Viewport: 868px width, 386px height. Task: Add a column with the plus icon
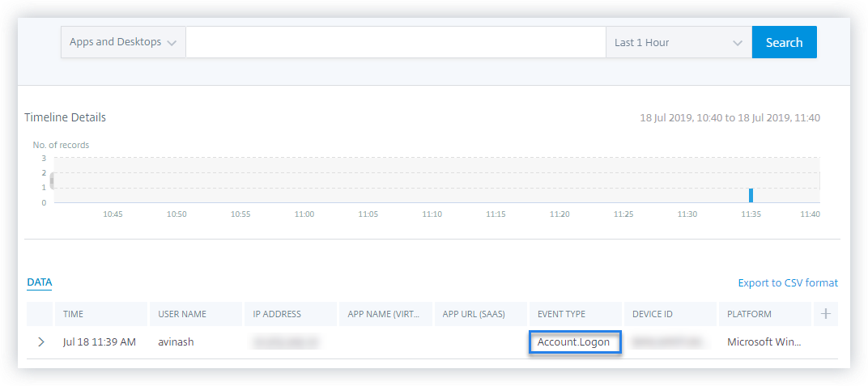[x=825, y=313]
